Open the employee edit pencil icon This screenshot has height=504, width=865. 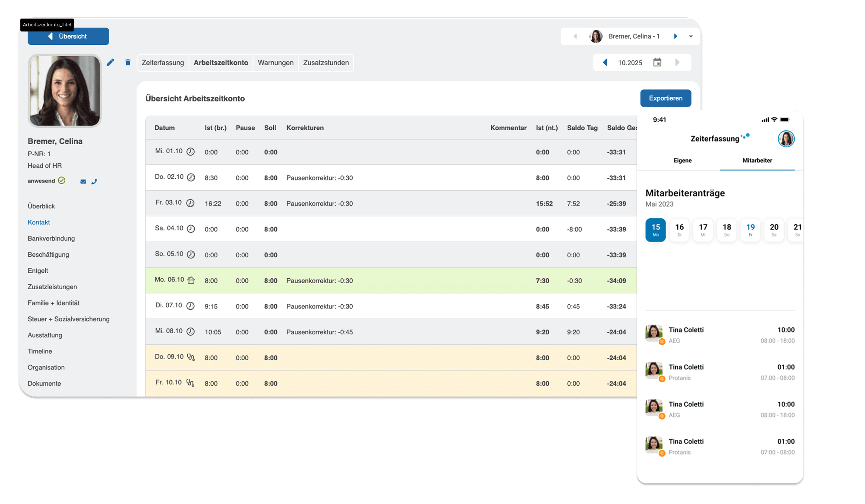(x=110, y=62)
